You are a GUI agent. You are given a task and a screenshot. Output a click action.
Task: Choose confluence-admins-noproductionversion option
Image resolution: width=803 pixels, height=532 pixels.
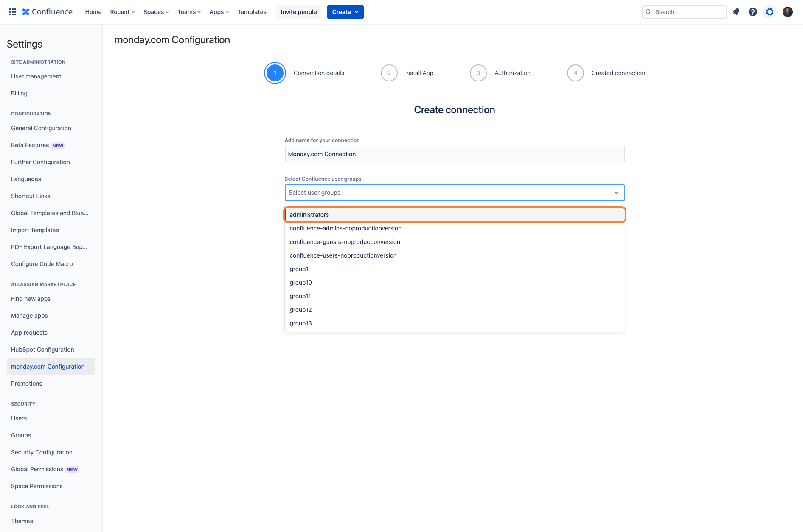(455, 228)
